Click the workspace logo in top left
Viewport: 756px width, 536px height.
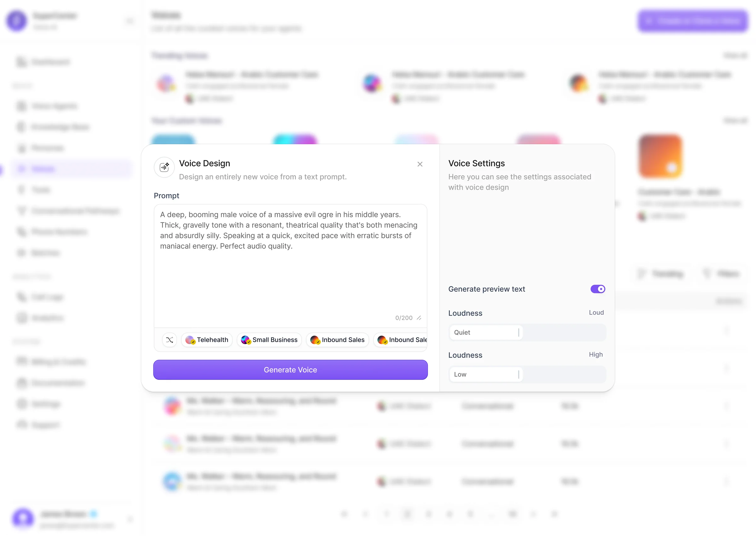point(17,21)
